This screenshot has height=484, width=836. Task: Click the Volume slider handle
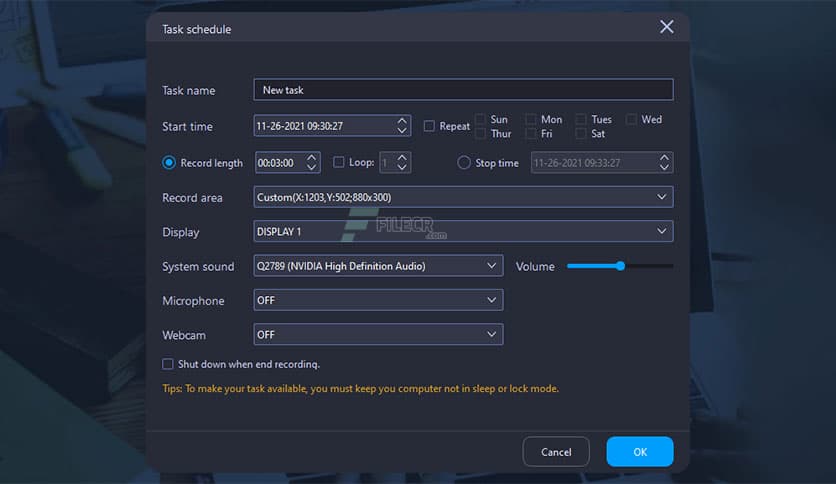click(620, 265)
